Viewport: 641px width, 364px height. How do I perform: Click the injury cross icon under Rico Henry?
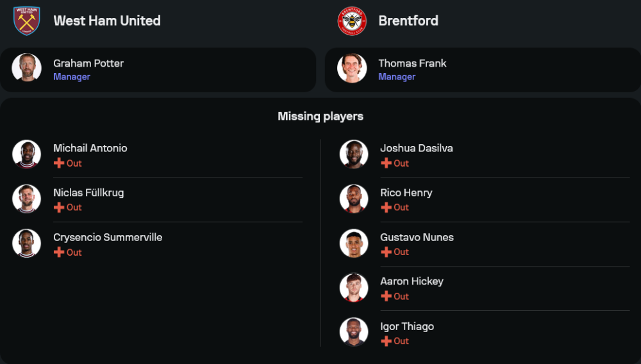386,208
